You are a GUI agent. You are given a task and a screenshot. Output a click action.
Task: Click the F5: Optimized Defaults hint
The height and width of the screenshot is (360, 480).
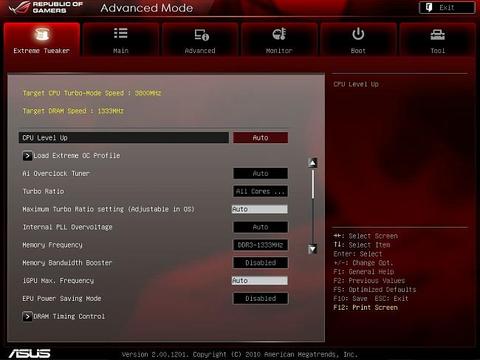click(x=375, y=289)
